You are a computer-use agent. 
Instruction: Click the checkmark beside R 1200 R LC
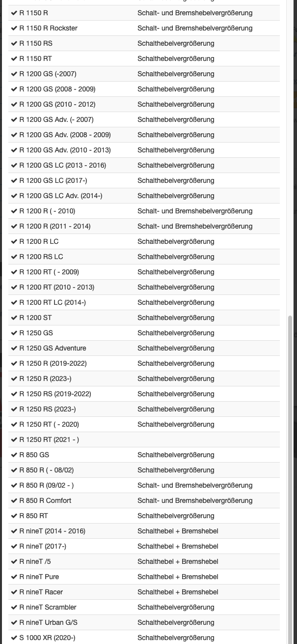coord(14,241)
